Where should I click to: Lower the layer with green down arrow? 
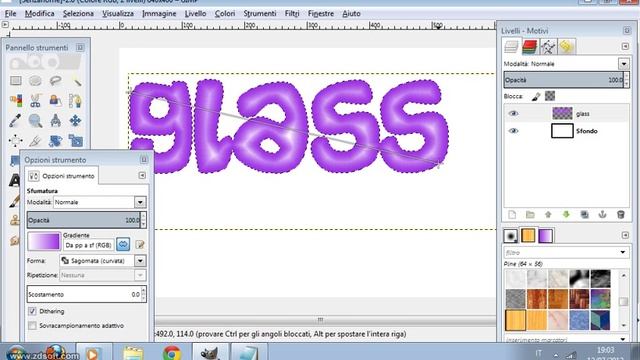[x=566, y=215]
